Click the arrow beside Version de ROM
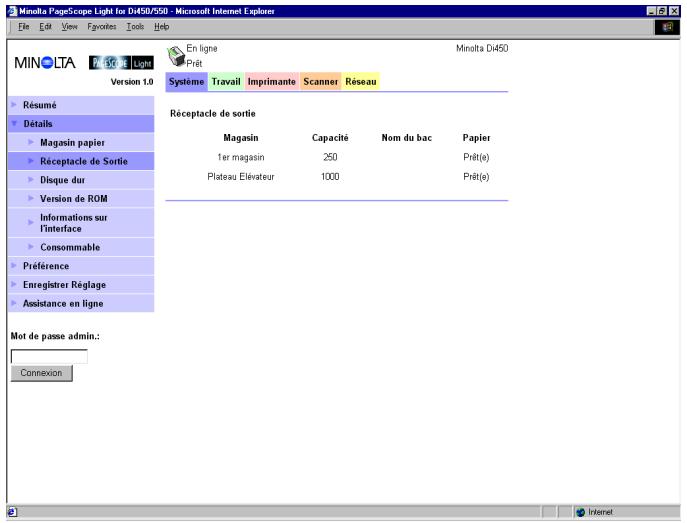 tap(31, 198)
